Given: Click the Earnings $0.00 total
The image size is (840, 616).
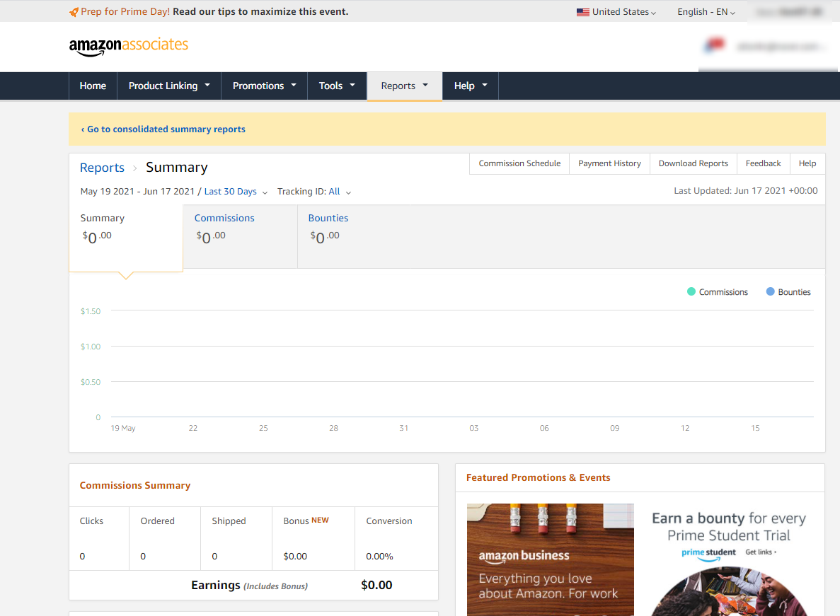Looking at the screenshot, I should pos(376,585).
